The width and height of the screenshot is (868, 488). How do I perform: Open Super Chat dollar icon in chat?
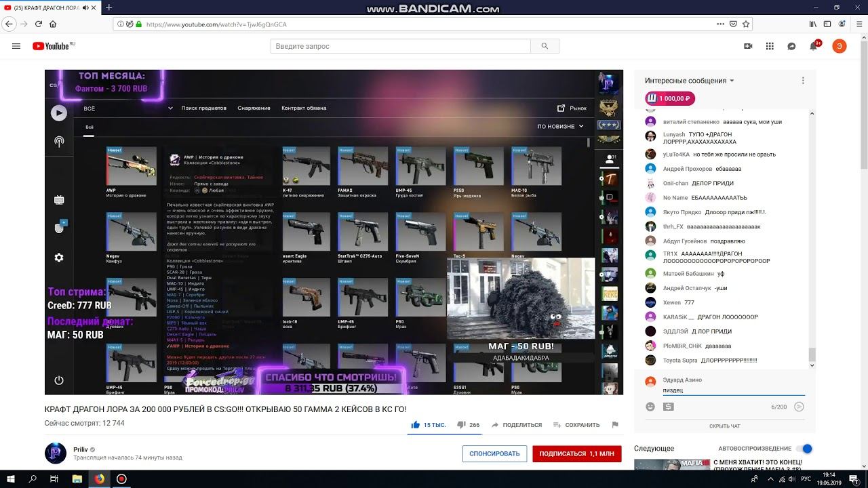(x=669, y=407)
